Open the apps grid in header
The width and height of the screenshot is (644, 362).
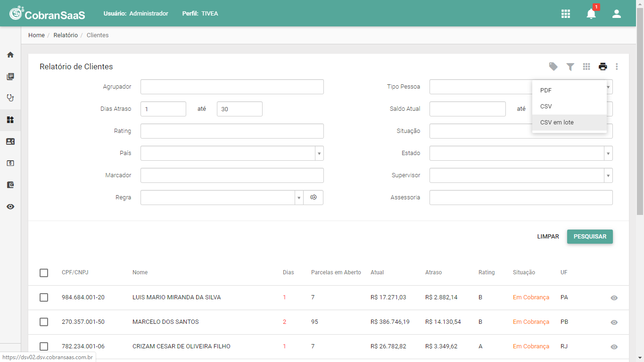(x=566, y=14)
